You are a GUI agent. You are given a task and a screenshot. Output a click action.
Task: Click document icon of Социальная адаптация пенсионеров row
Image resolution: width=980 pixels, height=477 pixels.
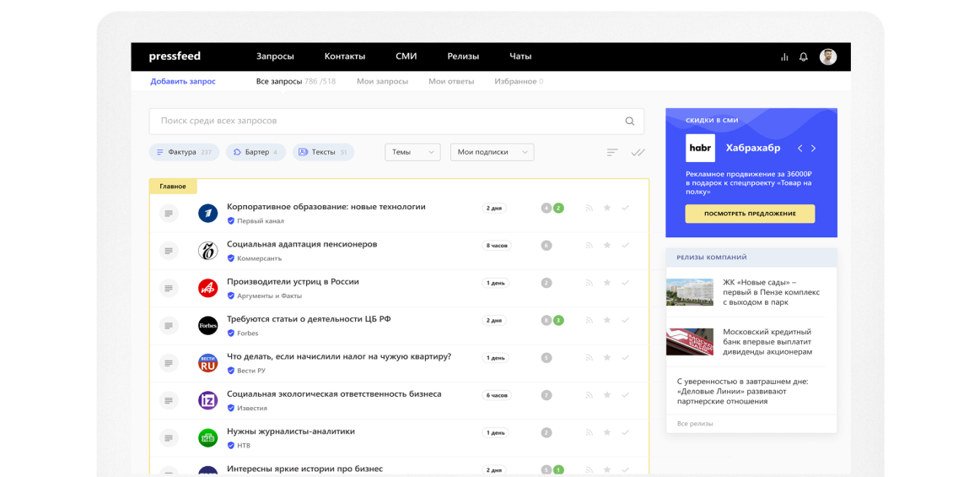[x=169, y=251]
